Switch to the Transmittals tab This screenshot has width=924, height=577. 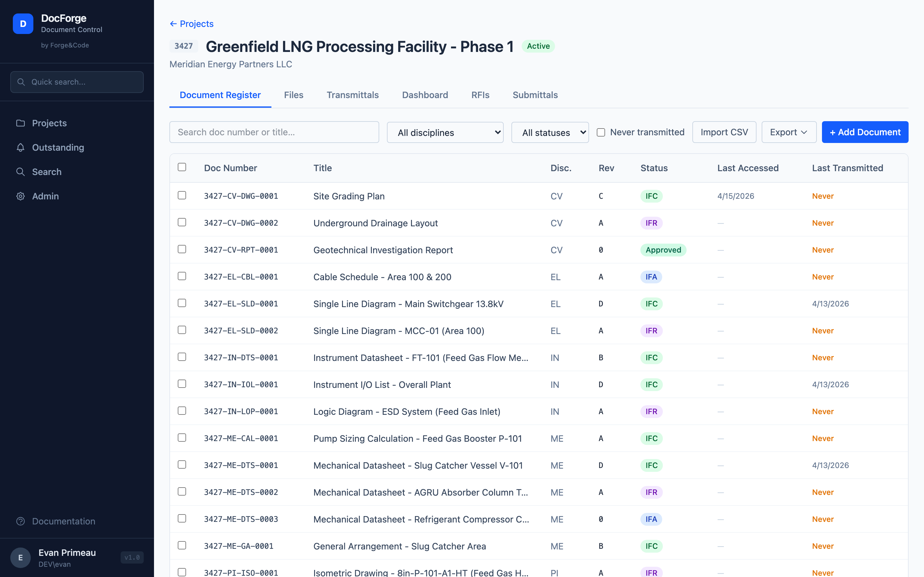[x=352, y=95]
